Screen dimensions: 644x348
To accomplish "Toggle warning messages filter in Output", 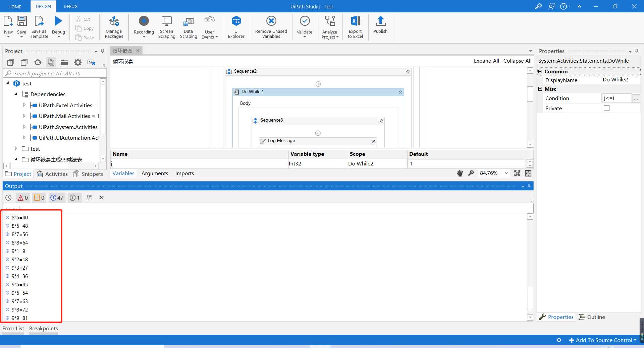I will coord(39,198).
